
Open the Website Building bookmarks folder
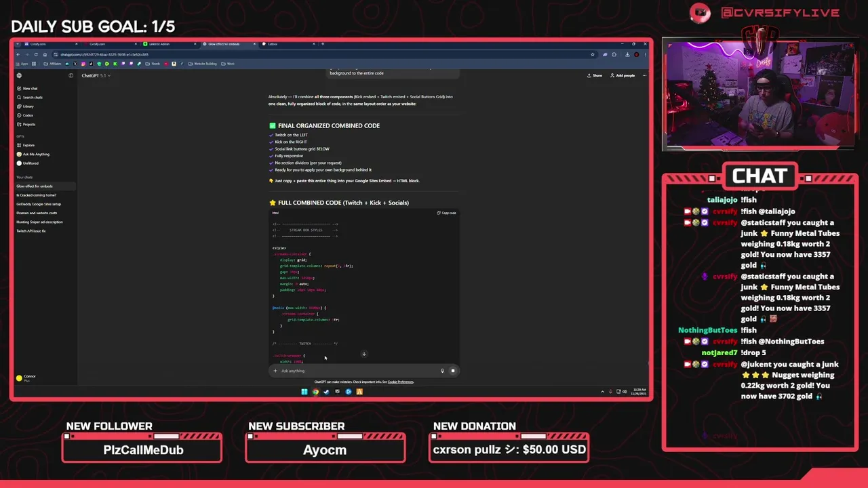click(203, 64)
